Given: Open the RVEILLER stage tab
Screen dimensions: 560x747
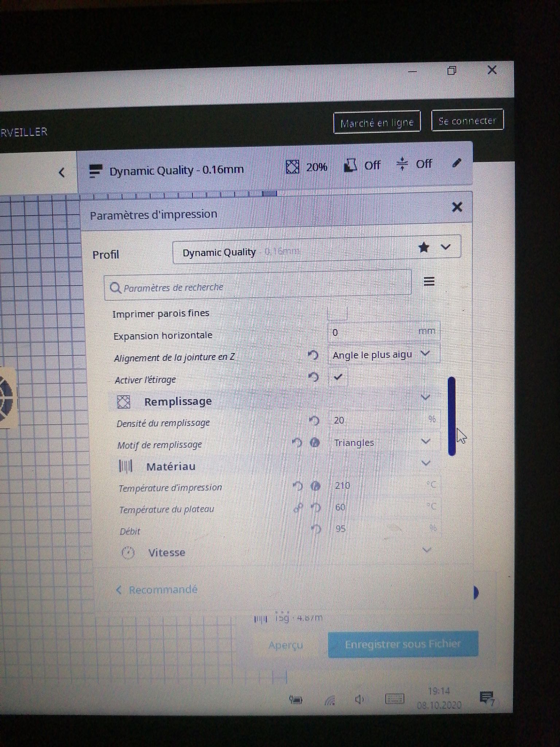Looking at the screenshot, I should (x=24, y=132).
